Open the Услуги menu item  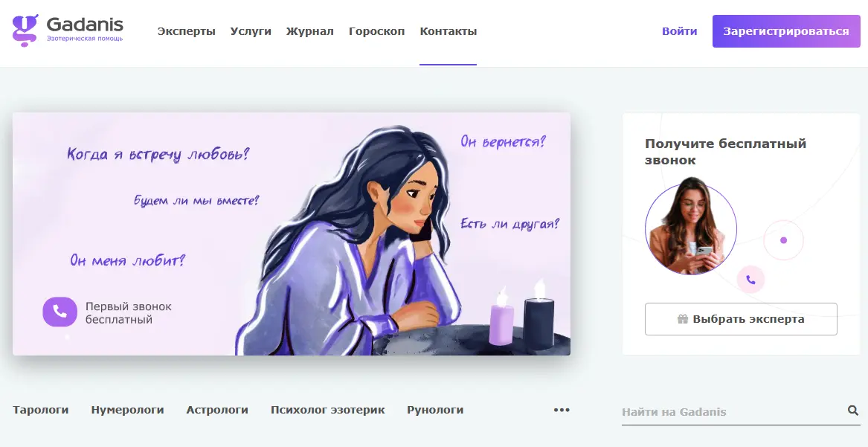tap(251, 31)
